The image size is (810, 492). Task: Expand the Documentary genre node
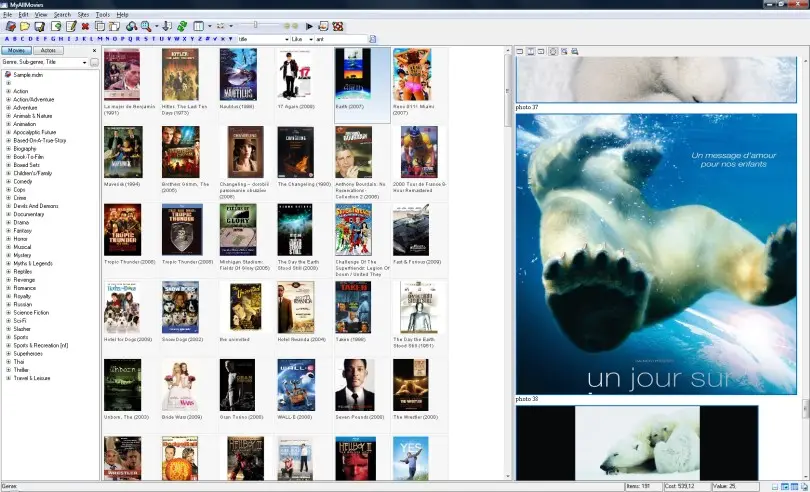pyautogui.click(x=8, y=214)
